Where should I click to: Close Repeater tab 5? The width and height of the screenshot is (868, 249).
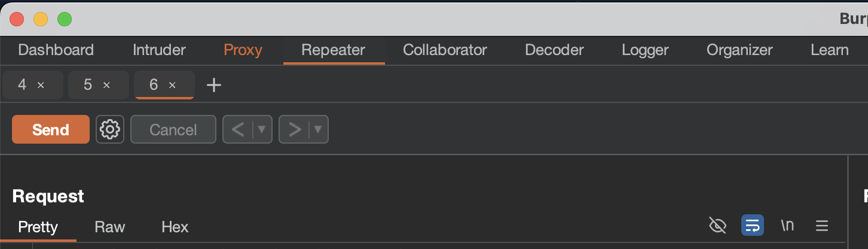click(106, 85)
